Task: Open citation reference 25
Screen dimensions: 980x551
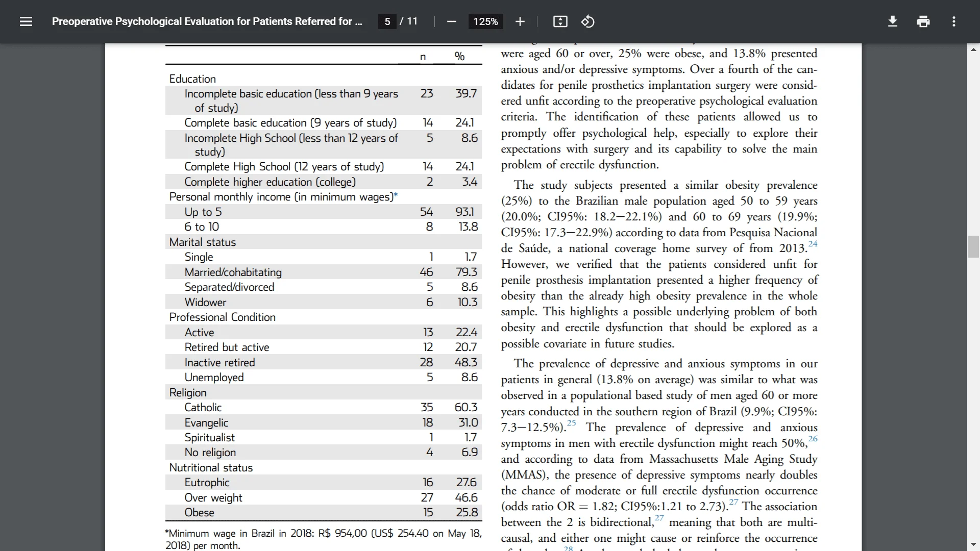Action: coord(571,423)
